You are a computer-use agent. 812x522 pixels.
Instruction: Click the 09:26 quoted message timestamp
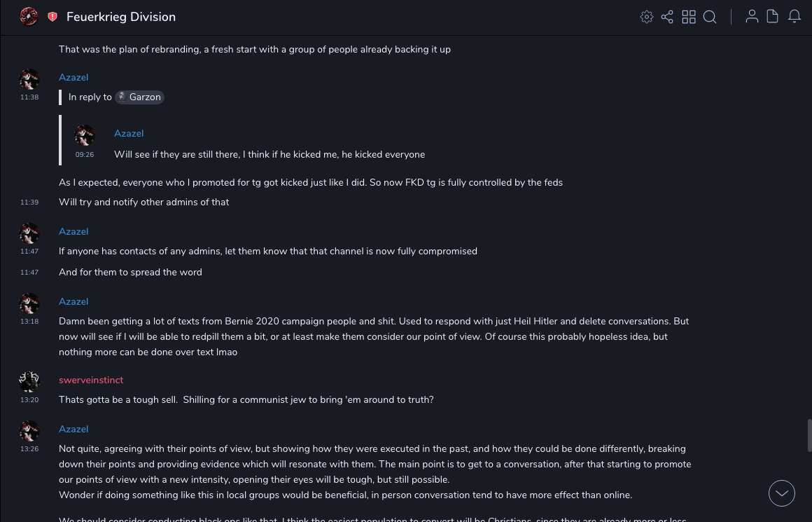tap(85, 155)
